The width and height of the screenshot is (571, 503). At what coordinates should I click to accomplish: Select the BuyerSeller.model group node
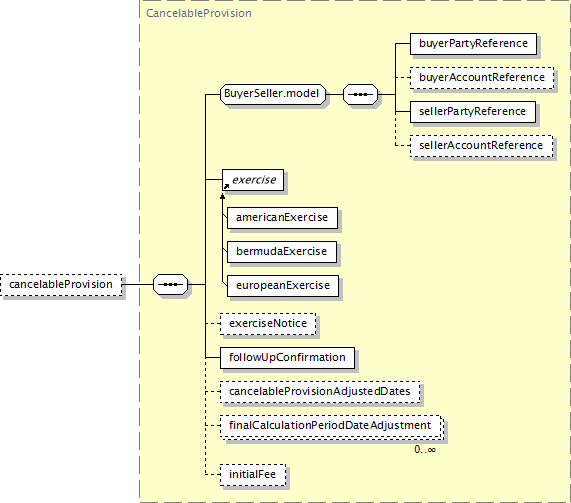click(x=273, y=95)
